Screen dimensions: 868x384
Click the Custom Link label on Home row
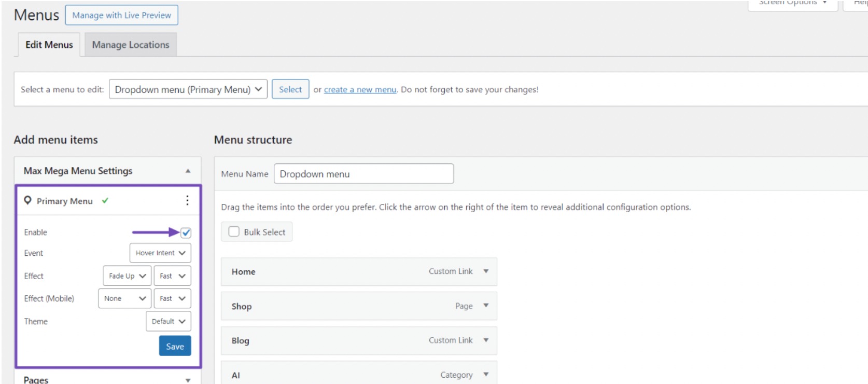[x=451, y=271]
